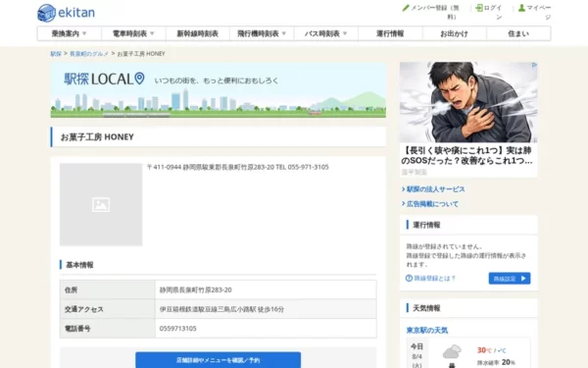Click the cloudy weather icon
Screen dimensions: 588x368
(452, 352)
